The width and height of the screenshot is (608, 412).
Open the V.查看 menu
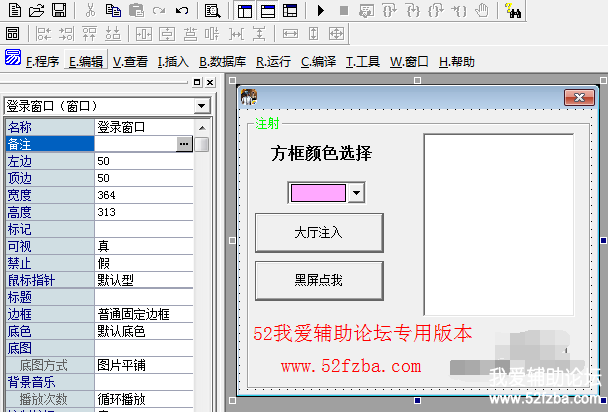(130, 62)
